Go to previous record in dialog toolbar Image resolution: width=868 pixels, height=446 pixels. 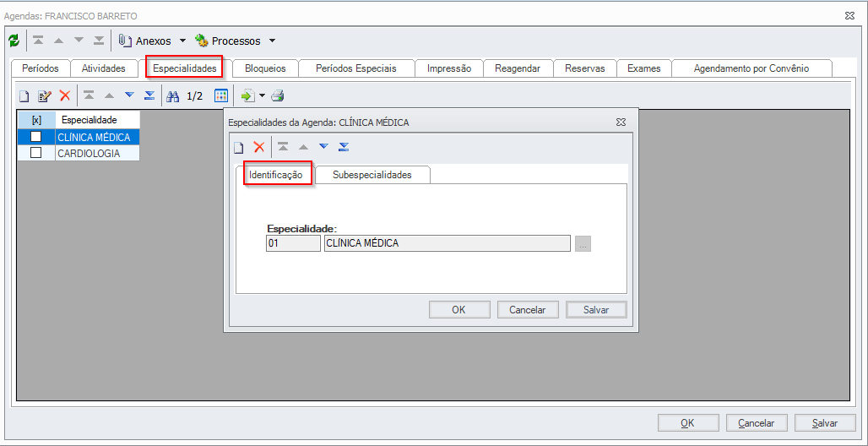click(303, 147)
